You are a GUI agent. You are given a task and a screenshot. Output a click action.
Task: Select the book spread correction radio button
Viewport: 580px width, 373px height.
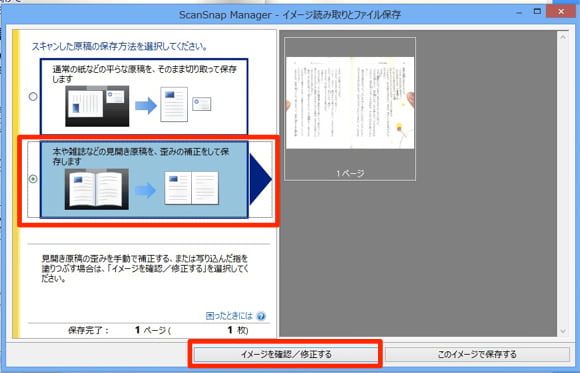33,179
